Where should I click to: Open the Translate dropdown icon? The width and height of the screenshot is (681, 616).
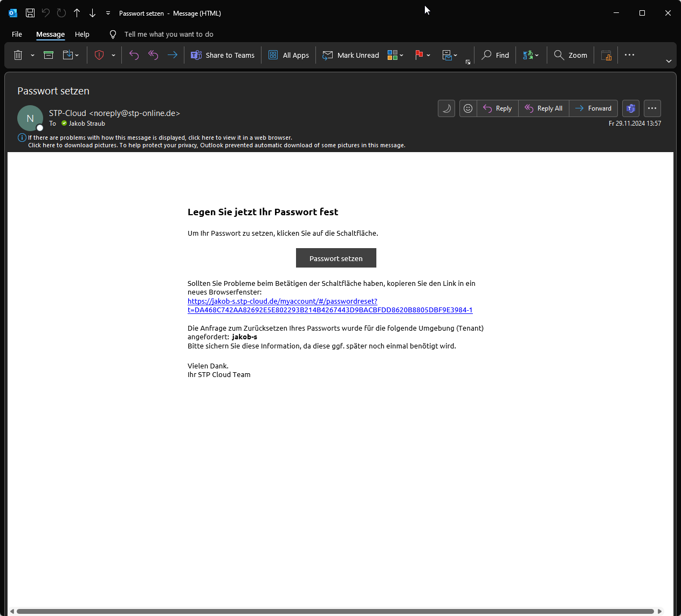(531, 55)
